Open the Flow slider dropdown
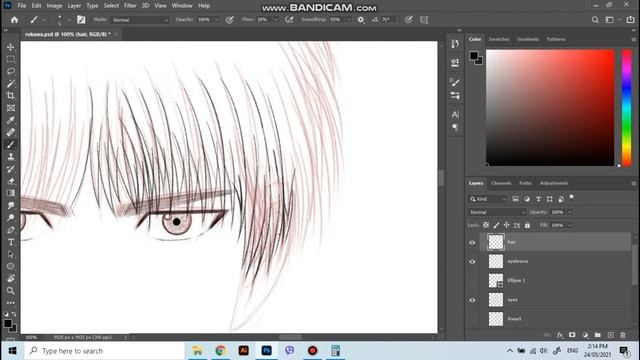This screenshot has height=360, width=640. pyautogui.click(x=276, y=20)
